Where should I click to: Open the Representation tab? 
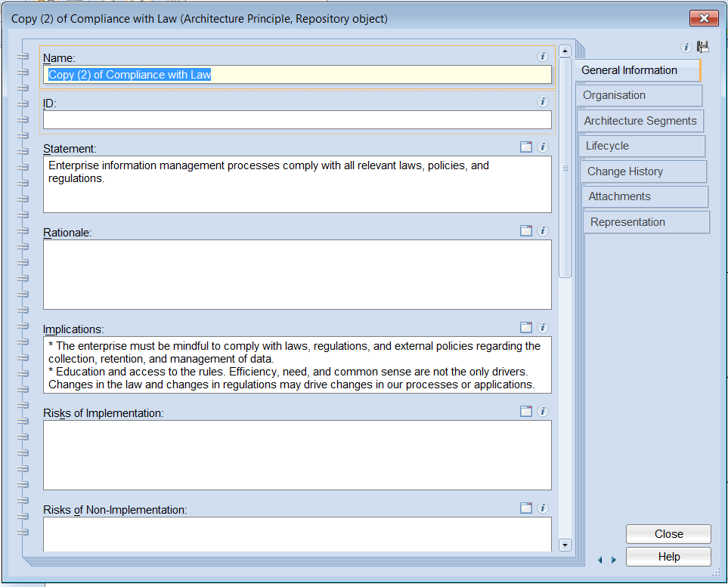tap(647, 222)
